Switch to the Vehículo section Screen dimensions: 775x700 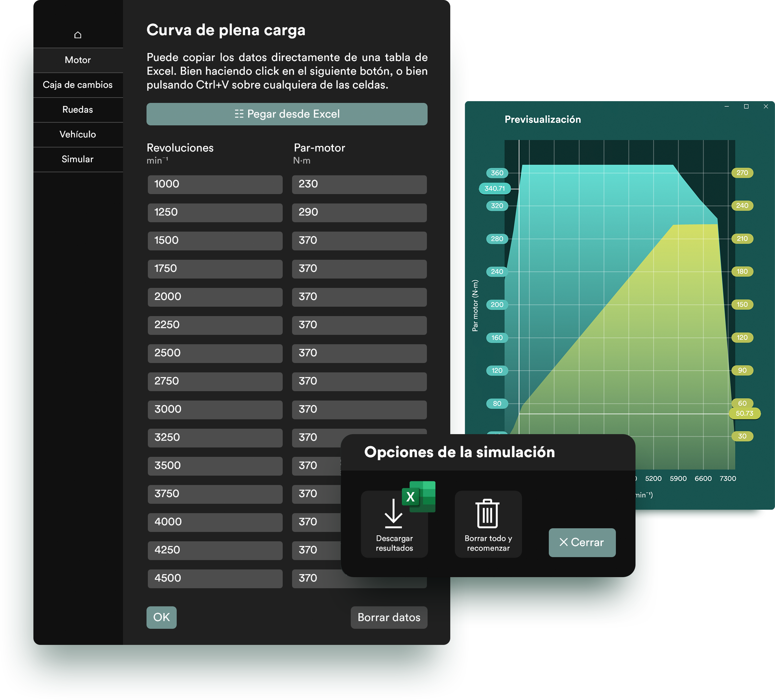click(78, 135)
